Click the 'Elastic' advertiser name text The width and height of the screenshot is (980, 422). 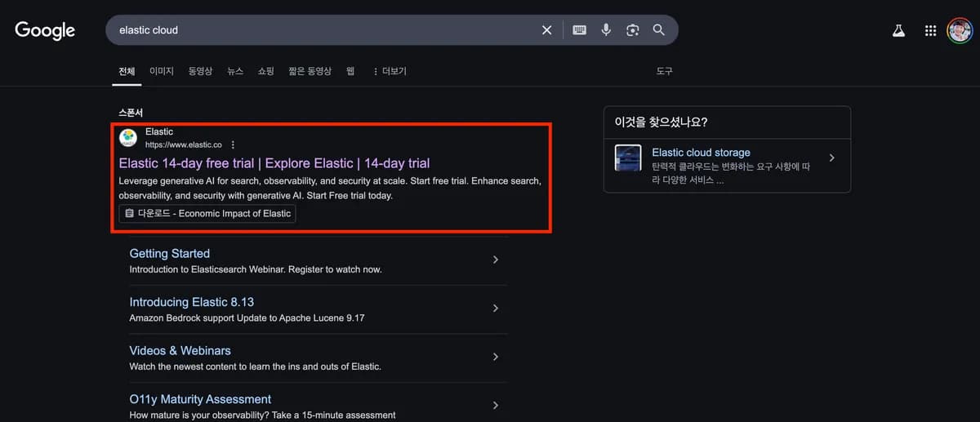(x=159, y=131)
